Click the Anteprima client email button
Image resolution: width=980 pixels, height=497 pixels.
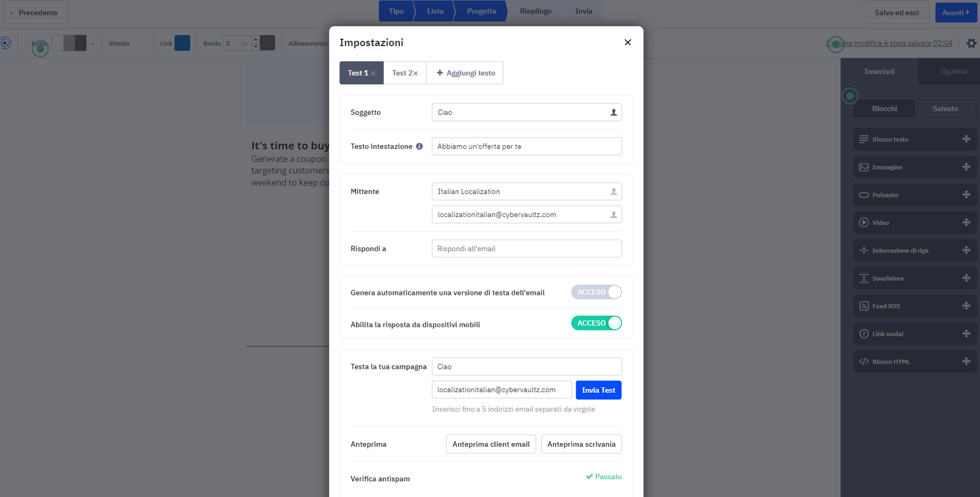click(x=491, y=444)
